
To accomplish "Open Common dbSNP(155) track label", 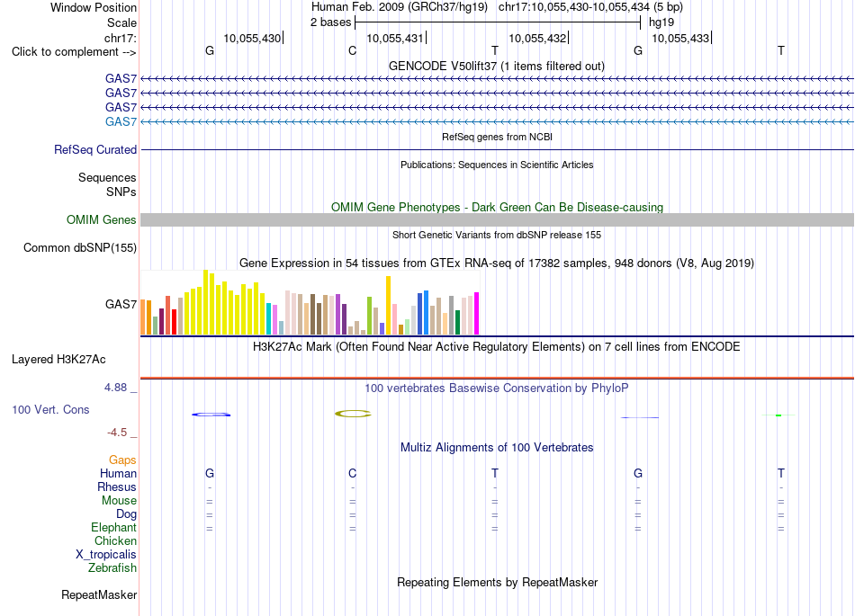I will 80,248.
